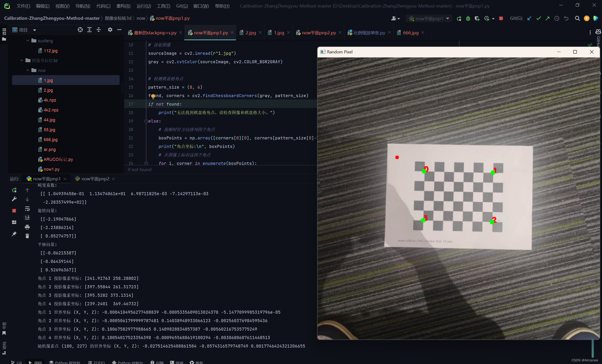Print the console output
The width and height of the screenshot is (602, 364).
point(27,227)
